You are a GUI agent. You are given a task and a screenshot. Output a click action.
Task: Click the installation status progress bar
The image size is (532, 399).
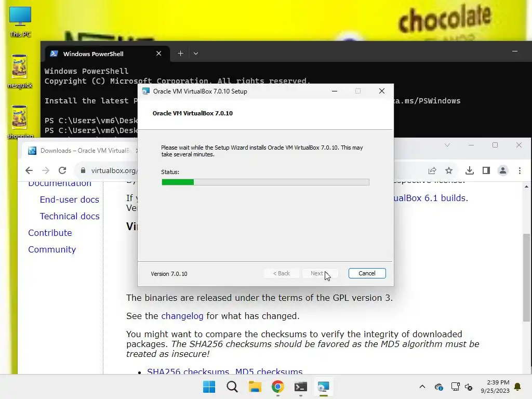[265, 182]
